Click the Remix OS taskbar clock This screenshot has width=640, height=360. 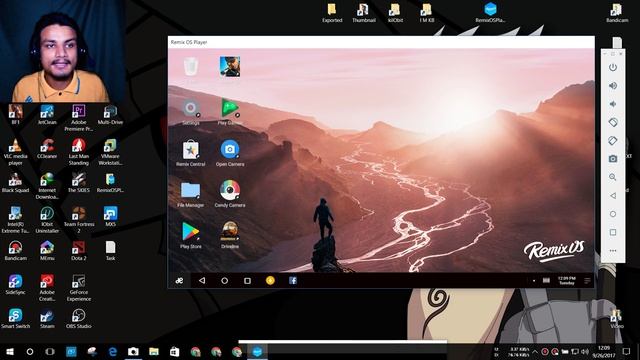(x=567, y=281)
